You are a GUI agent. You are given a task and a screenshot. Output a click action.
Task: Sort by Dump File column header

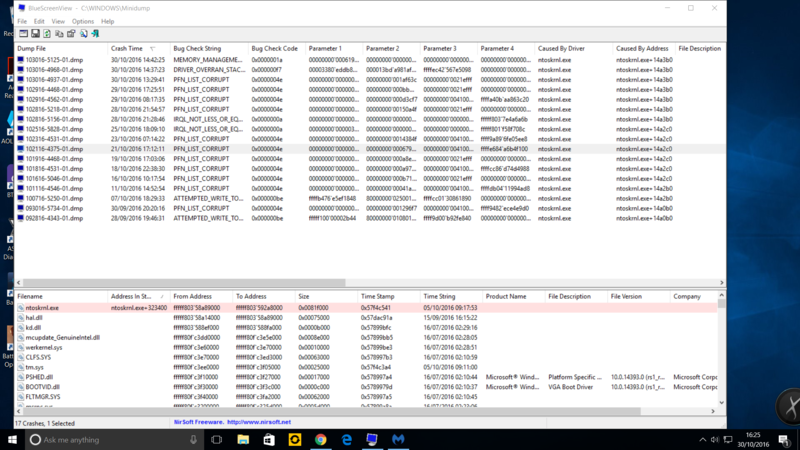[61, 48]
